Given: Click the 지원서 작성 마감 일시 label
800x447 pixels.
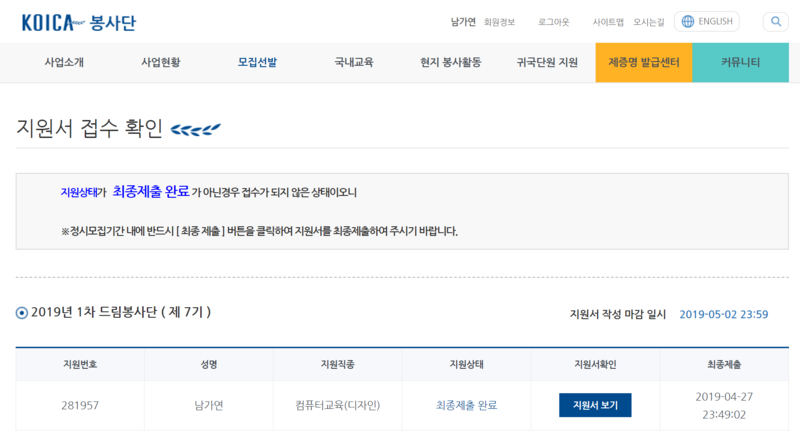Looking at the screenshot, I should (617, 314).
